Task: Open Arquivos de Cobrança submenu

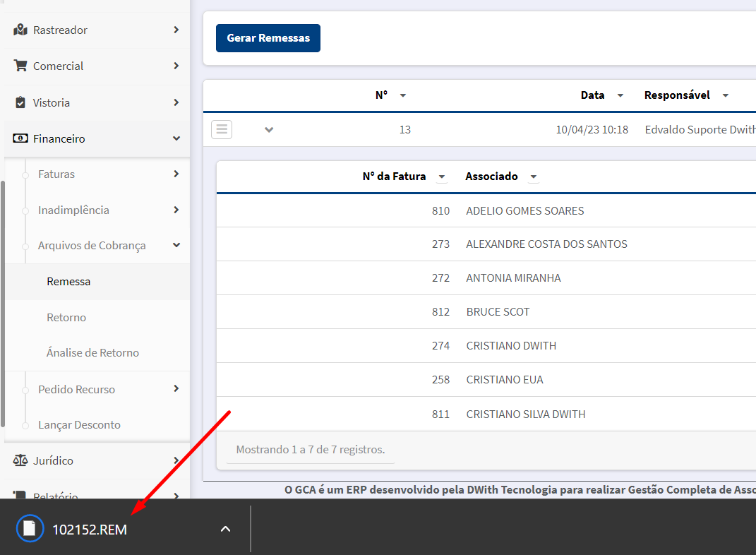Action: 97,246
